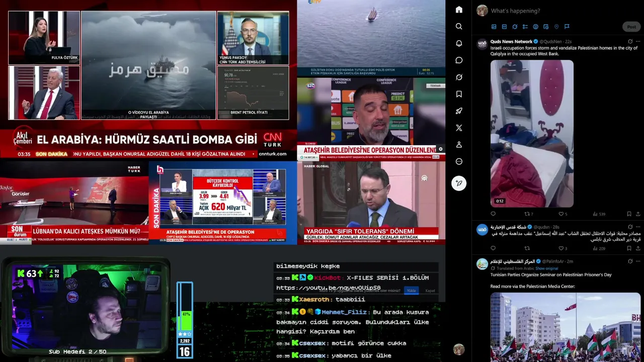Image resolution: width=644 pixels, height=362 pixels.
Task: Select the Haber Global "Sıfır Tolerans" video panel
Action: (371, 202)
